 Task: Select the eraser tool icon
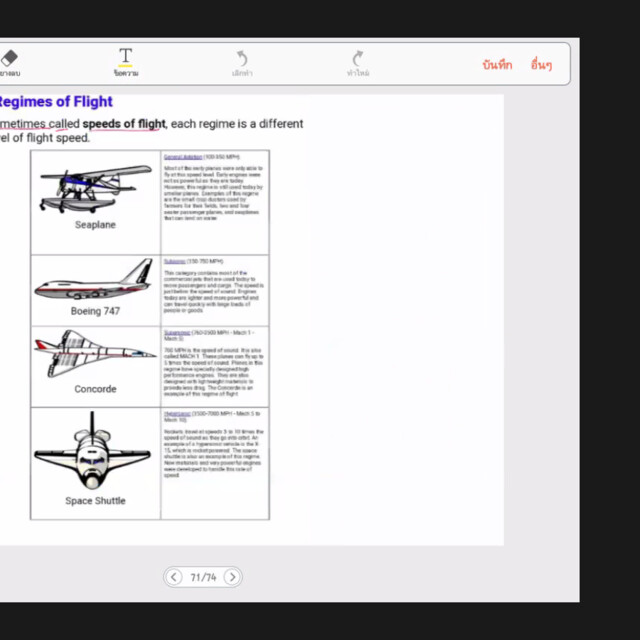pos(9,58)
